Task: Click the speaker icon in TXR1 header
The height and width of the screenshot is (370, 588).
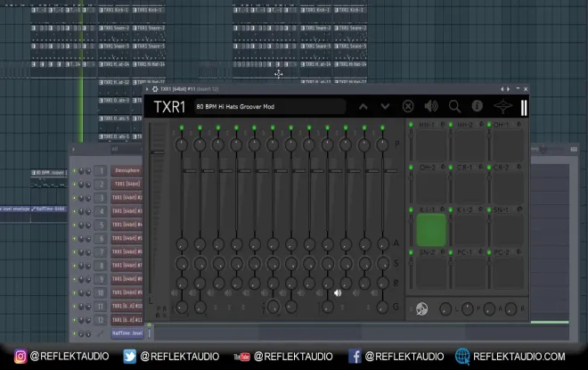Action: 431,106
